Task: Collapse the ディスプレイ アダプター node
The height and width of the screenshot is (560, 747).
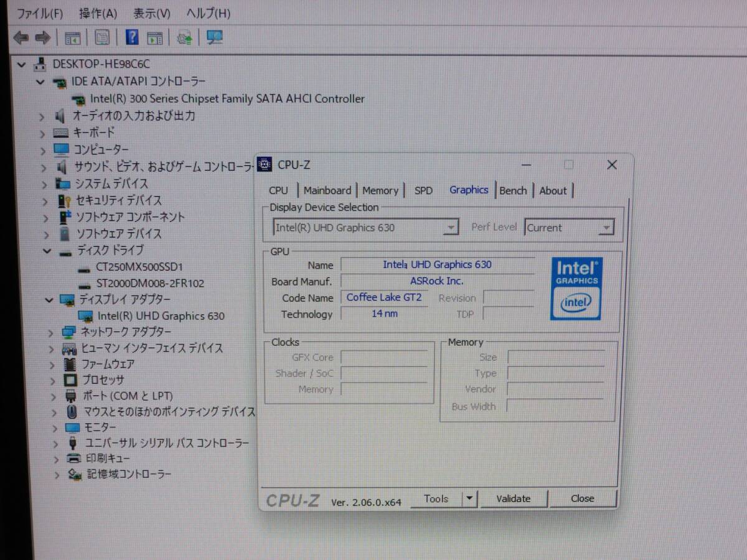Action: coord(49,300)
